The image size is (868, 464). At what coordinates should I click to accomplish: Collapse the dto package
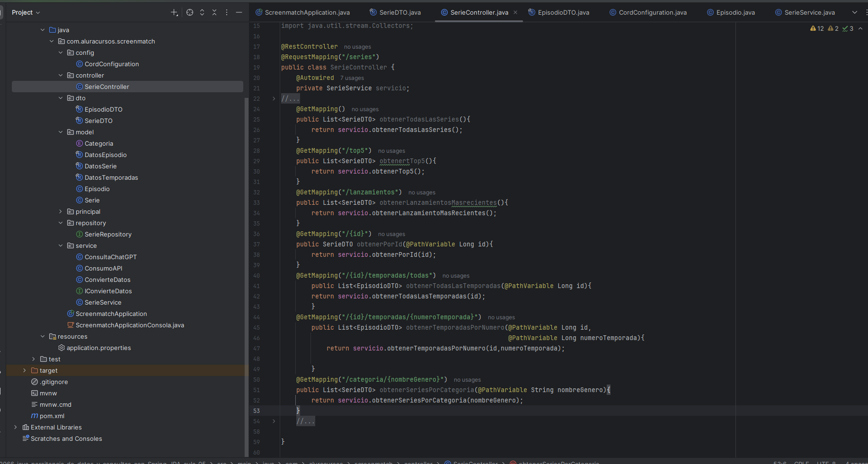point(61,98)
